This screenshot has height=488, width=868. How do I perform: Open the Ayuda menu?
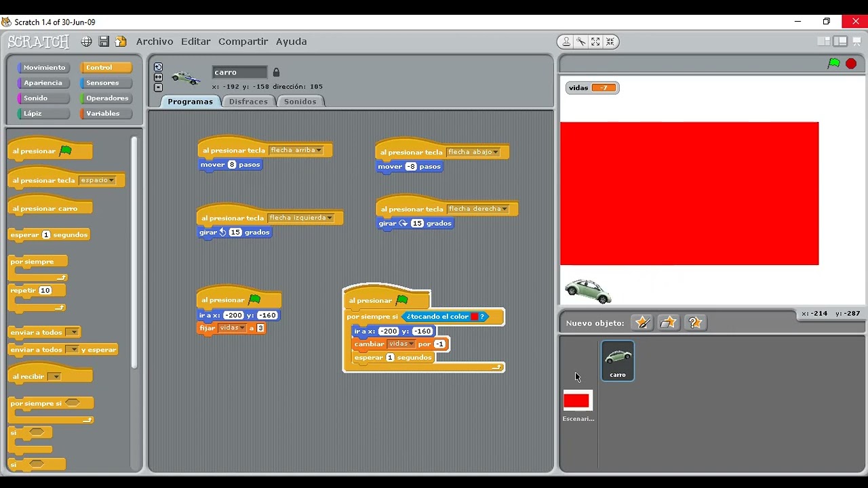coord(292,41)
